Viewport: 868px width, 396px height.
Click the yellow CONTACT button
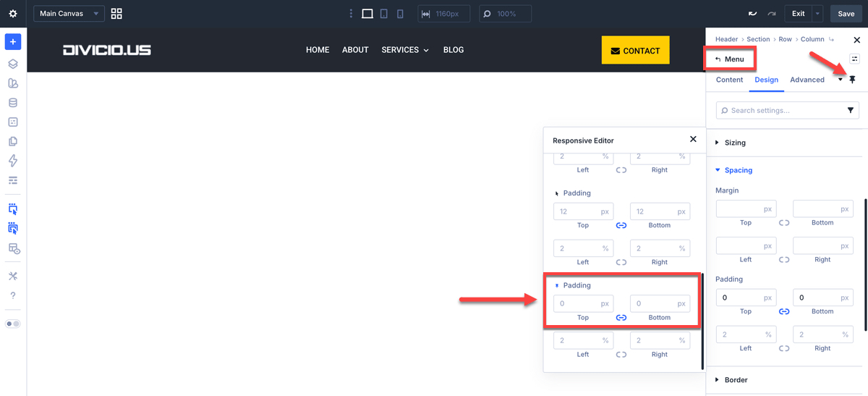635,50
